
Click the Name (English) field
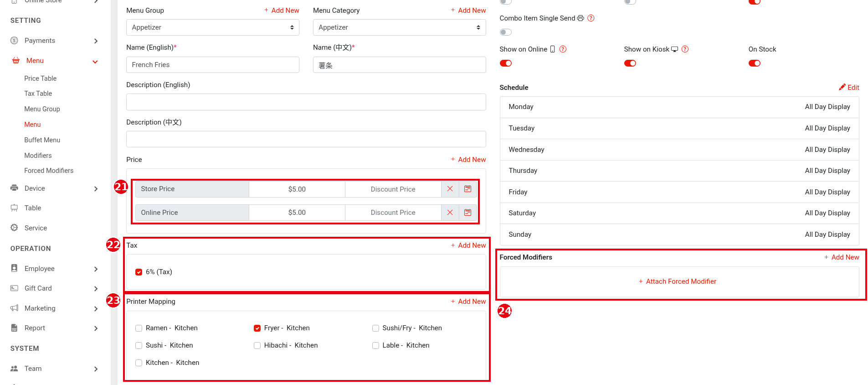pyautogui.click(x=213, y=65)
